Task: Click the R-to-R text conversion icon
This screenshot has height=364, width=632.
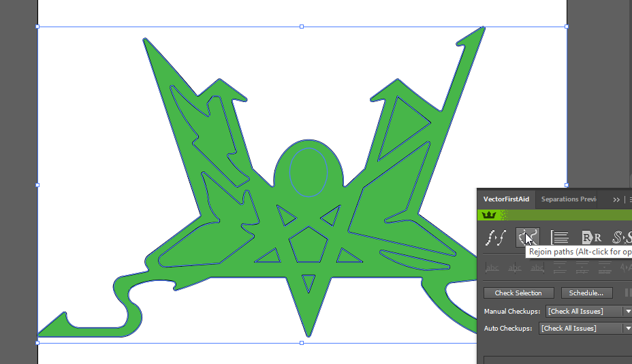Action: coord(591,237)
